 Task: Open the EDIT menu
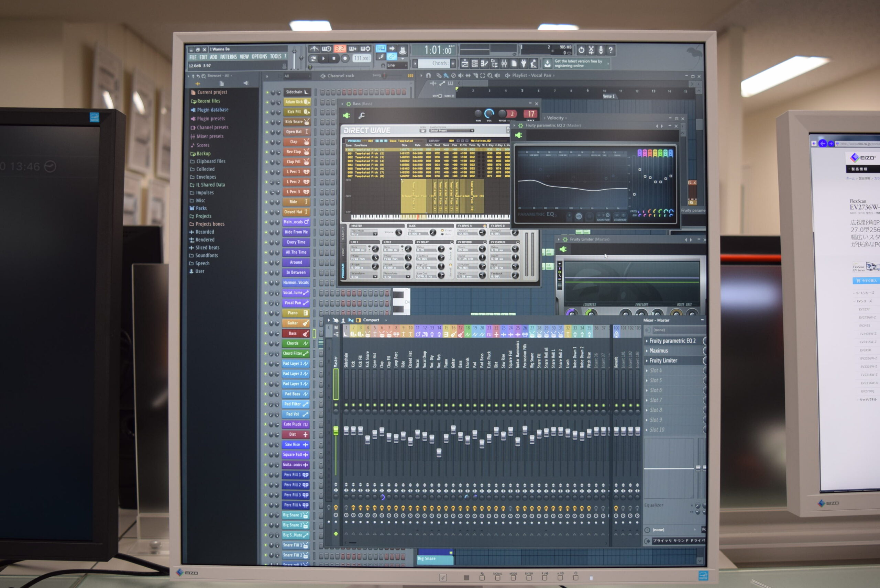click(x=203, y=57)
